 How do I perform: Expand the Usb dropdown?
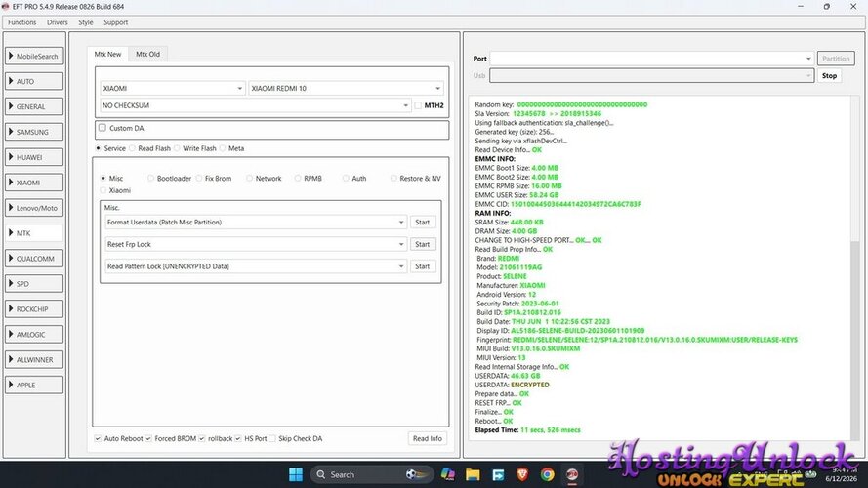[x=651, y=76]
